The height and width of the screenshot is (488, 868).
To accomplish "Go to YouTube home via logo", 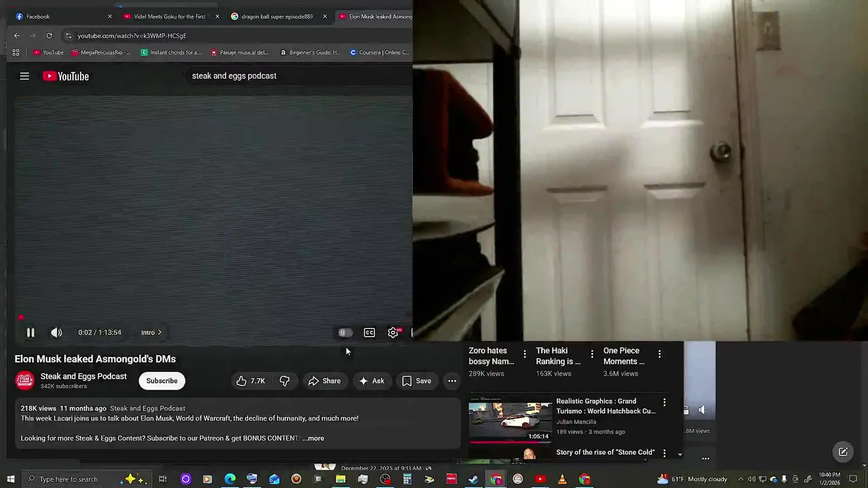I will [66, 76].
